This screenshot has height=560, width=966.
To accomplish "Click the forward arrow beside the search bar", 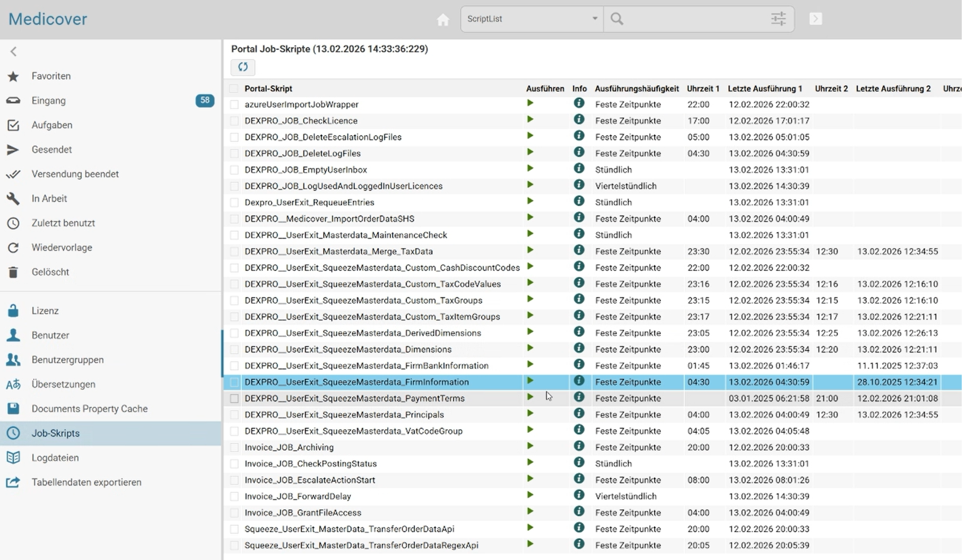I will click(x=815, y=19).
